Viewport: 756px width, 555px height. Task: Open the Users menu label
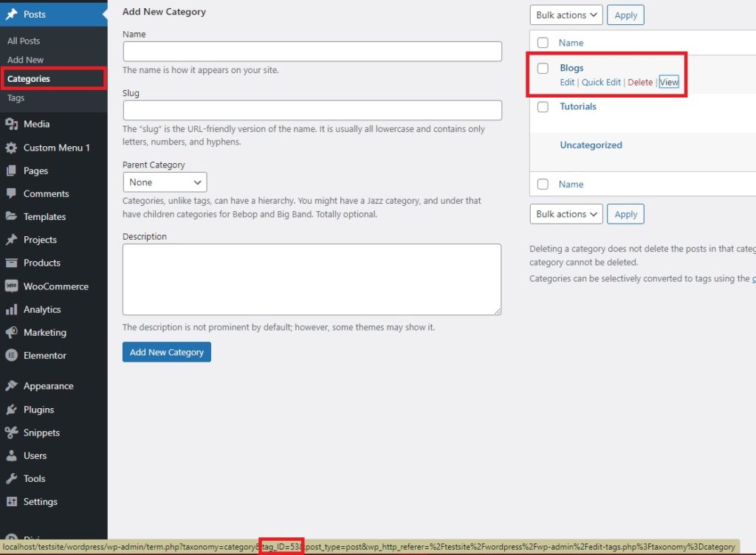tap(35, 455)
